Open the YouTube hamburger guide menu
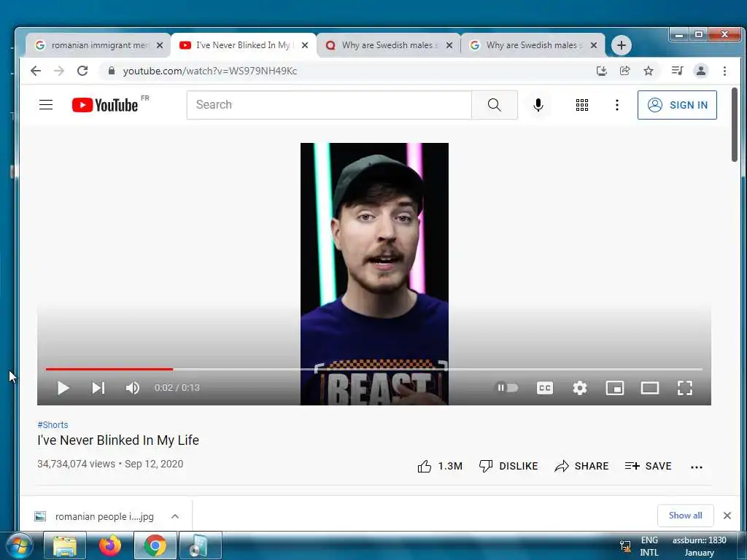 (x=46, y=105)
